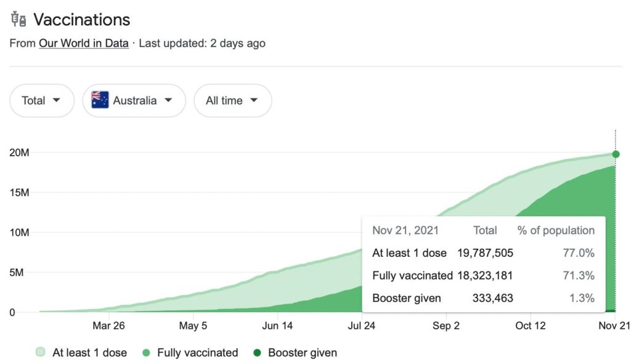Viewport: 631px width, 364px height.
Task: Open the 'Our World in Data' source link
Action: click(x=83, y=43)
